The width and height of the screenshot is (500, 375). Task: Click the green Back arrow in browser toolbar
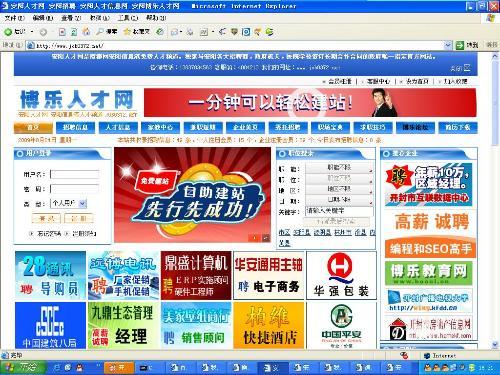coord(8,32)
